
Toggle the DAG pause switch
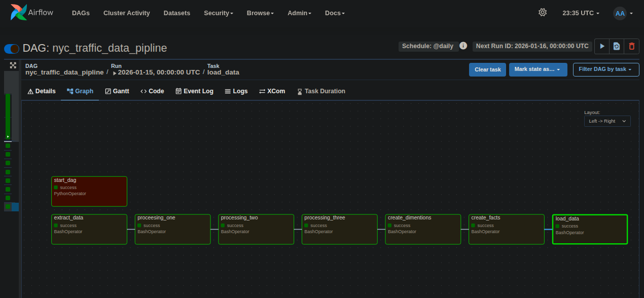pos(12,49)
